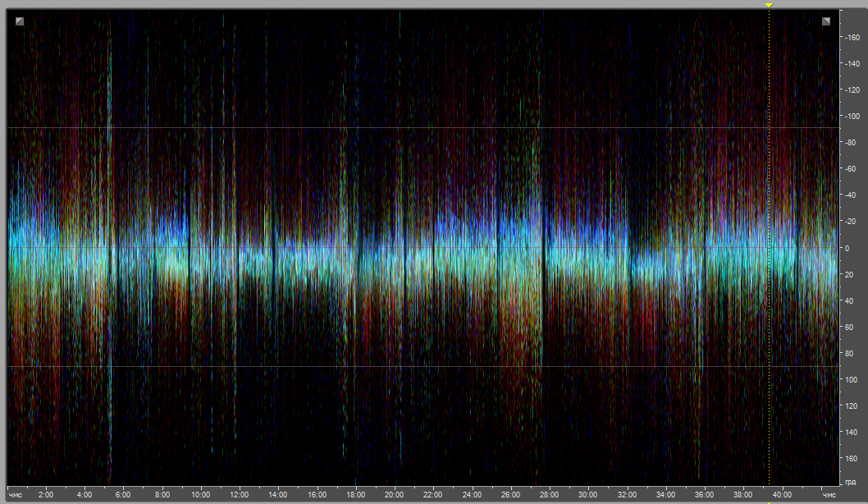868x504 pixels.
Task: Set the cursor at 40:00 on ruler
Action: tap(782, 495)
